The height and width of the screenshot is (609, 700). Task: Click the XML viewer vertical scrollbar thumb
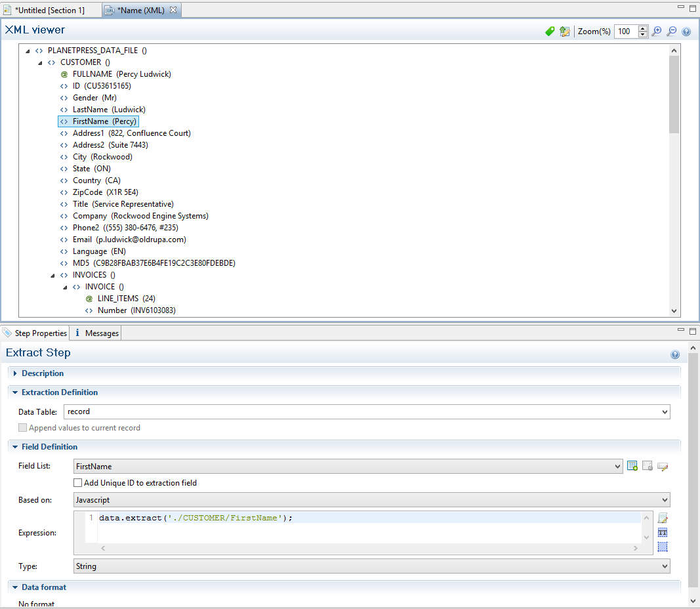click(674, 94)
